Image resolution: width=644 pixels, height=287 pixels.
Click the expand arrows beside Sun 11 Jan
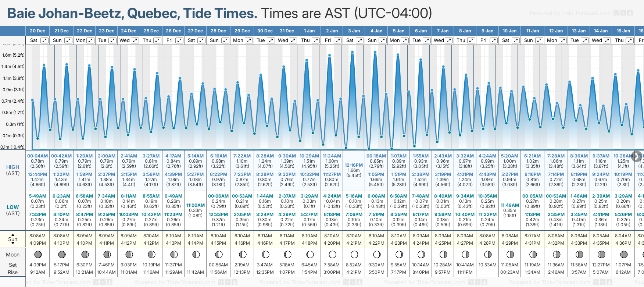coord(539,40)
